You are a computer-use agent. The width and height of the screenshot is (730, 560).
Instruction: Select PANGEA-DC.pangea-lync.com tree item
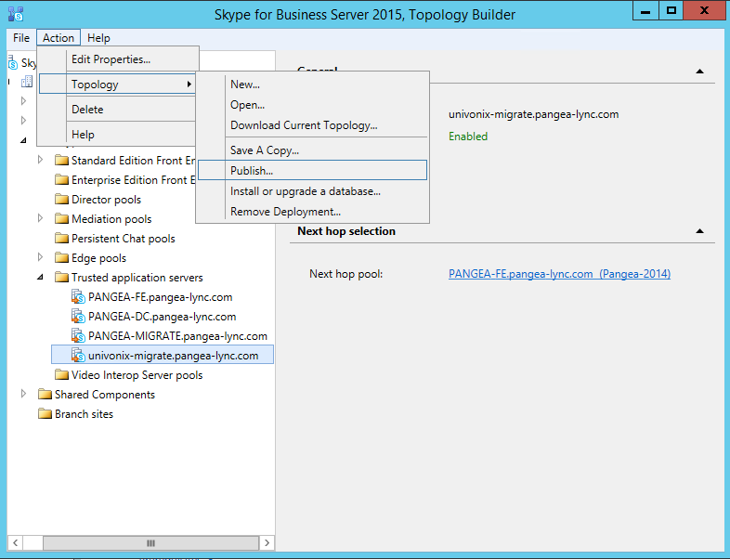point(162,317)
